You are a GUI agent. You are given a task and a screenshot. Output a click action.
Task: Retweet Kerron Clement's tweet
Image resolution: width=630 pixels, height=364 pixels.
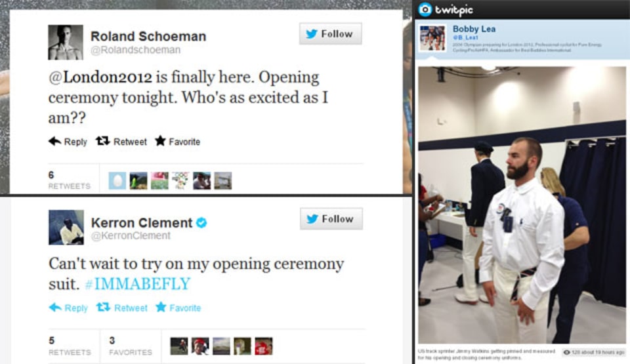tap(122, 308)
